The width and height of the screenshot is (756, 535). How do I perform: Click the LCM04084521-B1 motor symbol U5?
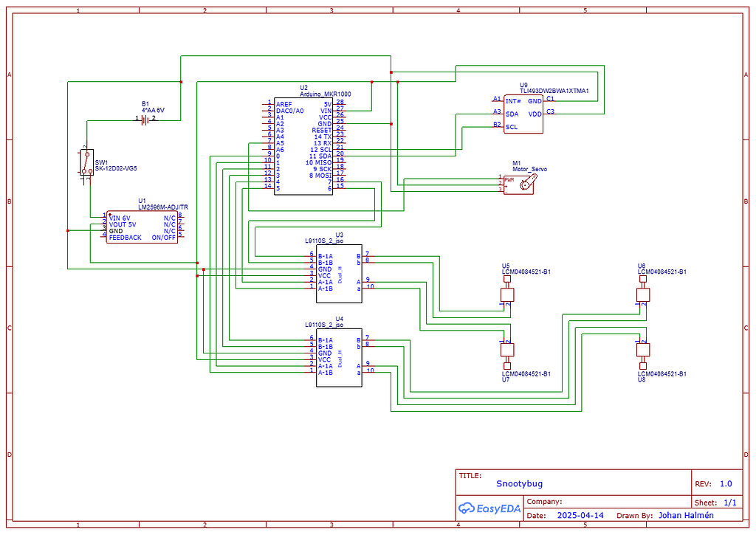tap(506, 294)
